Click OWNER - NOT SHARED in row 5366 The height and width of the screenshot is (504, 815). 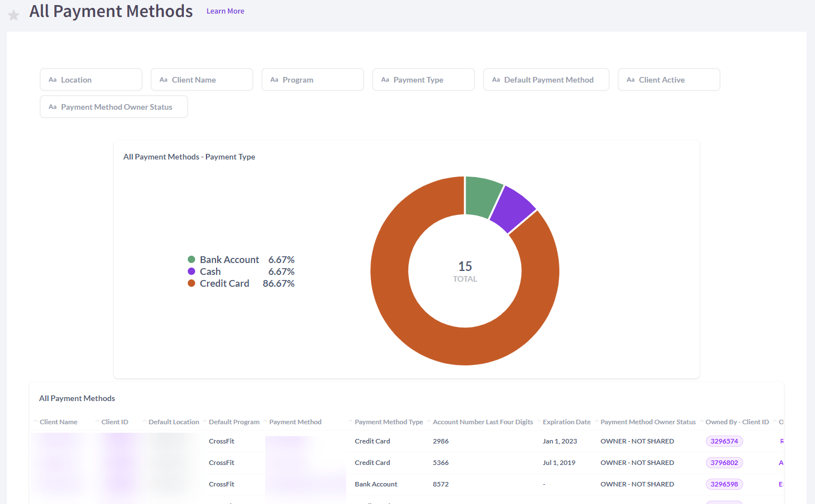[637, 463]
